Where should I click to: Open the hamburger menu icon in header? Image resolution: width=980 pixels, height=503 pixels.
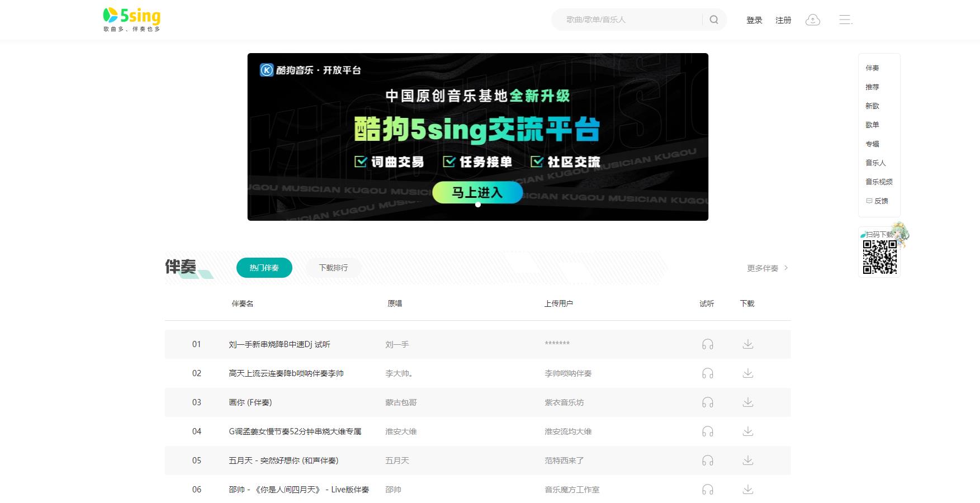[x=845, y=20]
